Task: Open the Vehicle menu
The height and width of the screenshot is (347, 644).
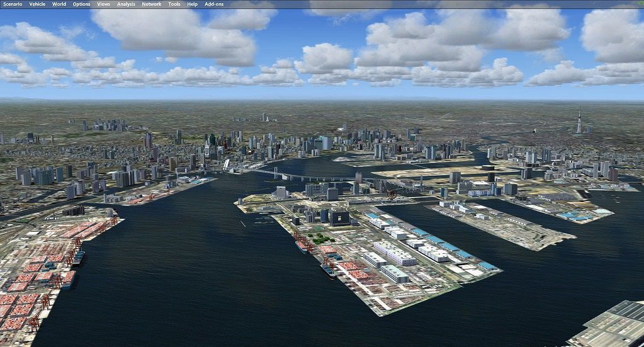Action: pos(37,4)
